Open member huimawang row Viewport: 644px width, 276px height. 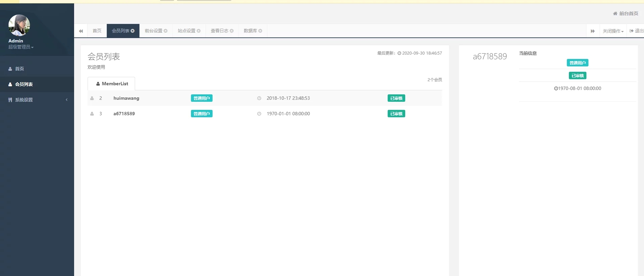pos(126,98)
